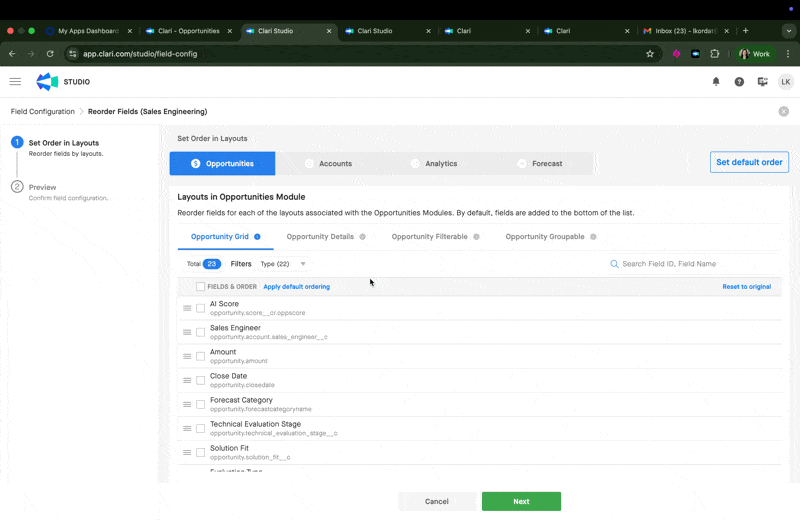Viewport: 800px width, 520px height.
Task: Check the Solution Fit field checkbox
Action: [201, 453]
